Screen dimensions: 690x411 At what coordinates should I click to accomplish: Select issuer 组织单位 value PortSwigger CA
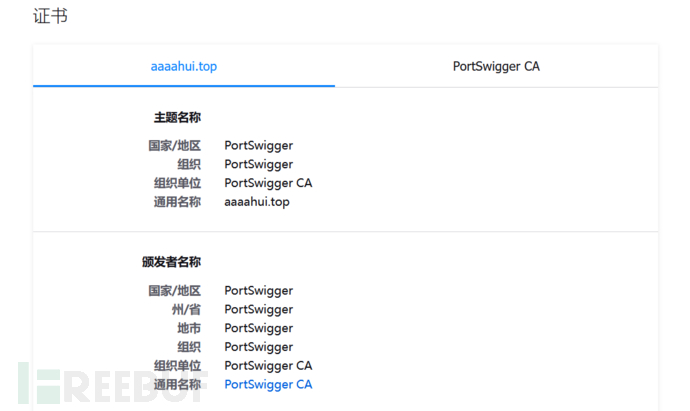268,365
